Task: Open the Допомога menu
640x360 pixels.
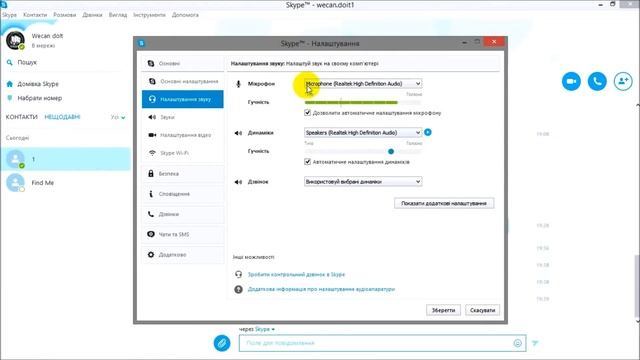Action: [185, 15]
